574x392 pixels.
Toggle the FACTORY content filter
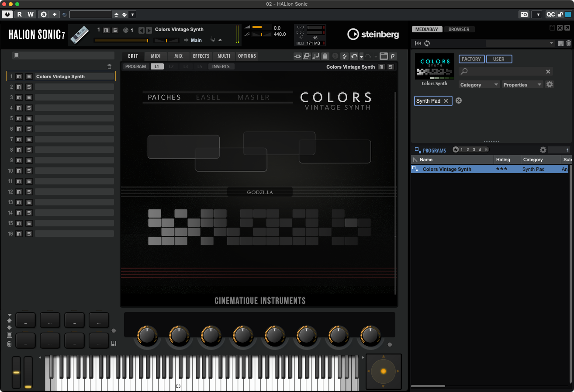tap(471, 59)
